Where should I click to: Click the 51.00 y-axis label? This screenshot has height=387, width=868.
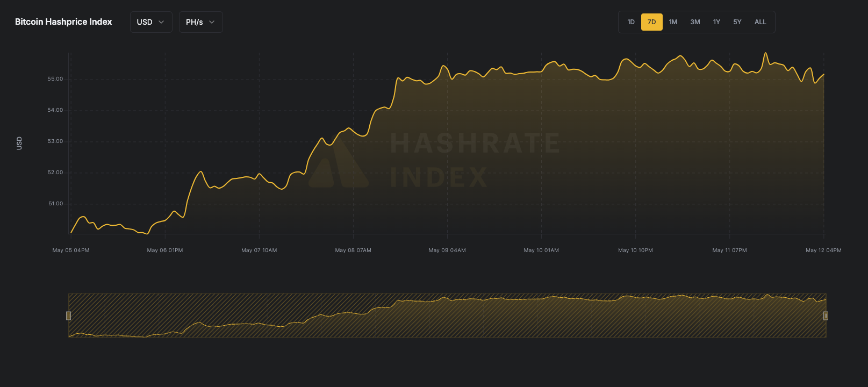click(x=56, y=204)
